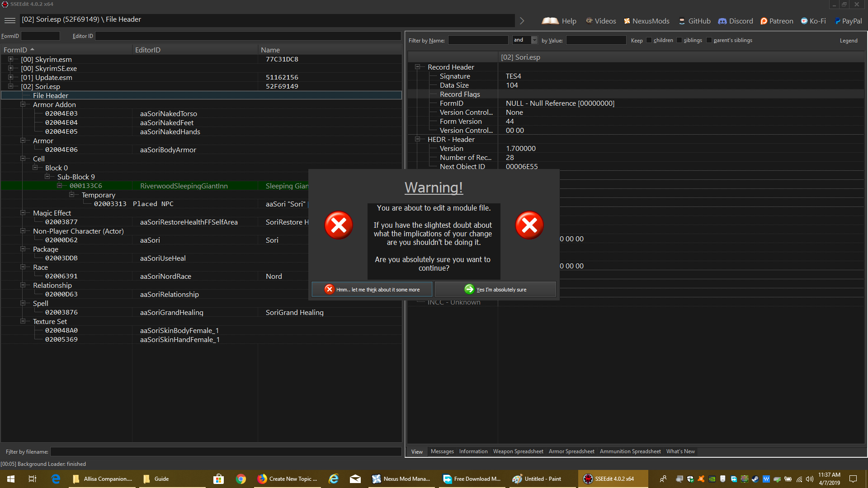
Task: Collapse the Texture Set group
Action: [23, 321]
